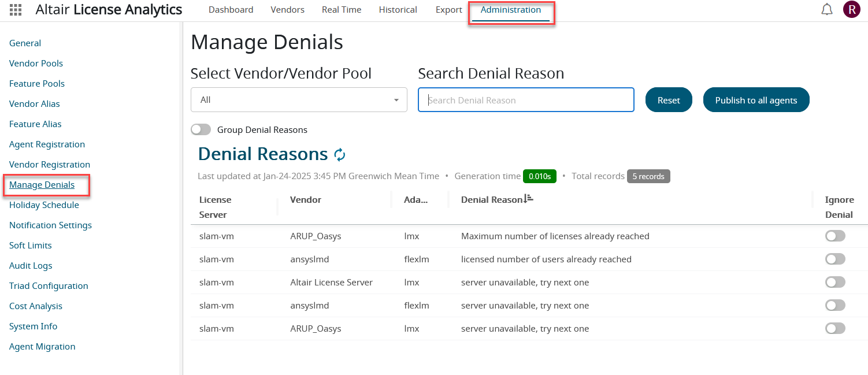The image size is (868, 375).
Task: Toggle Group Denial Reasons switch
Action: point(201,129)
